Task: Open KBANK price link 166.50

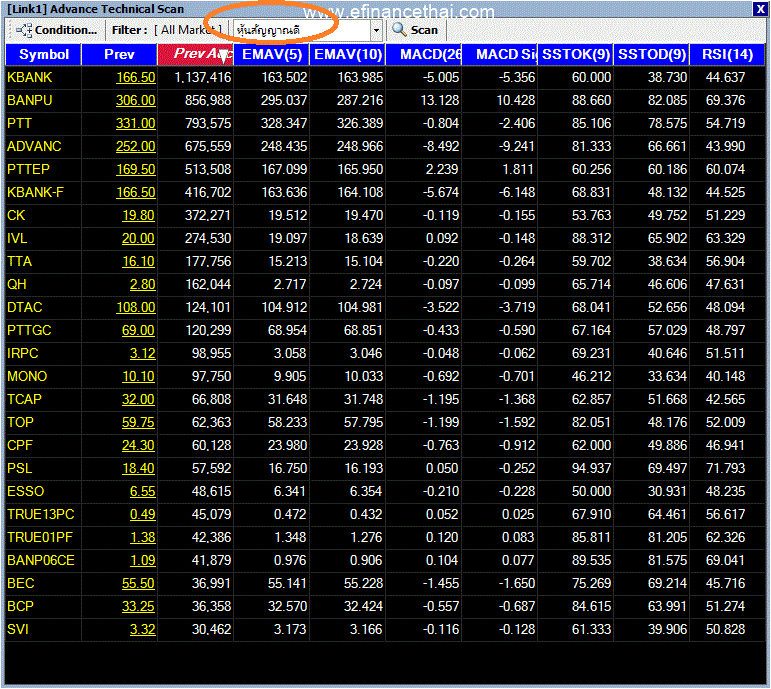Action: (x=136, y=77)
